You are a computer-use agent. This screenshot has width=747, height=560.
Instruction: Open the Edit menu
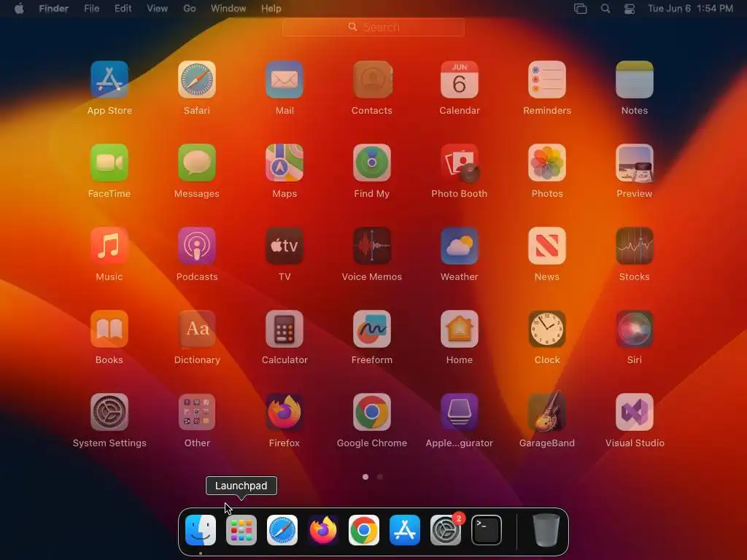123,8
